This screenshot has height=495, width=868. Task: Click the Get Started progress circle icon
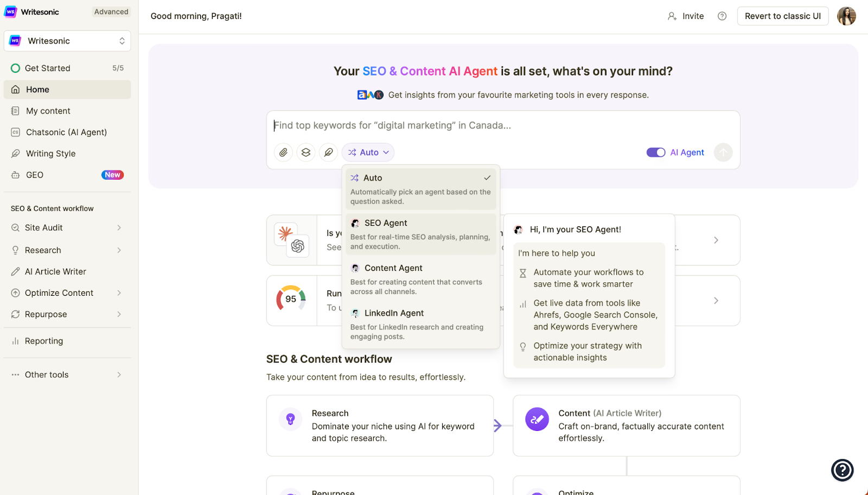pyautogui.click(x=16, y=68)
